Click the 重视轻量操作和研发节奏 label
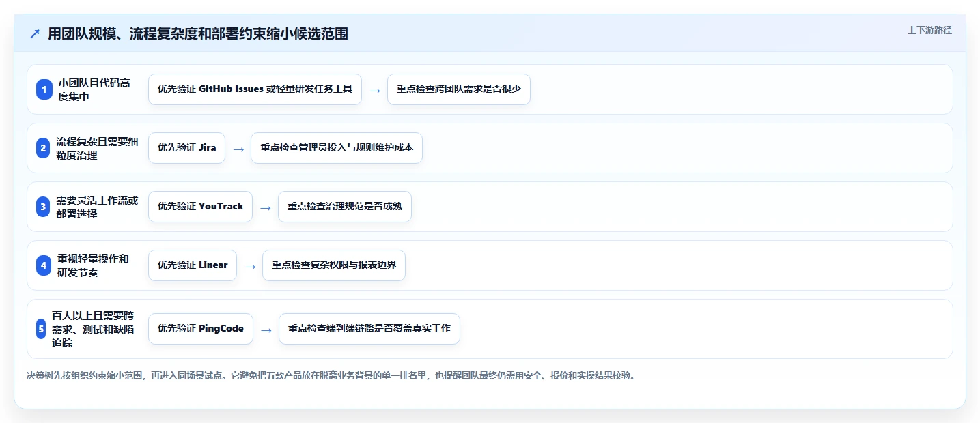980x423 pixels. pyautogui.click(x=93, y=265)
